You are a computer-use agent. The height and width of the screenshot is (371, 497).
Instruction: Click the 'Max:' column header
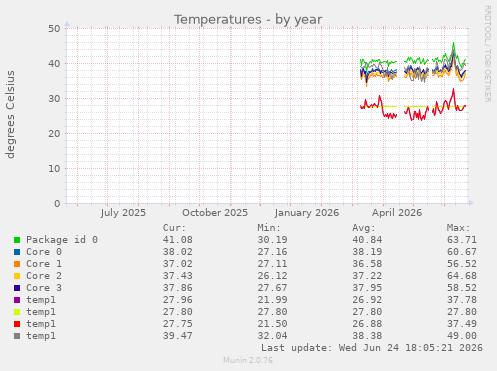click(459, 228)
